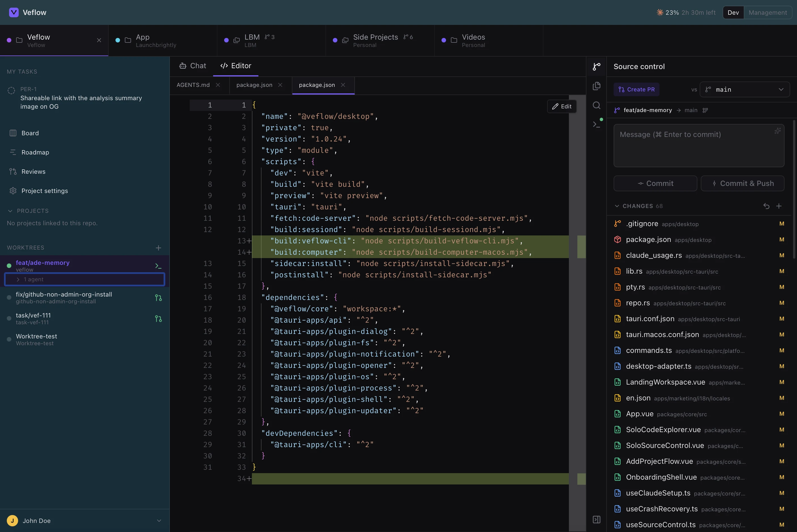Open the PER-1 shareable link task
This screenshot has height=532, width=797.
(x=85, y=98)
